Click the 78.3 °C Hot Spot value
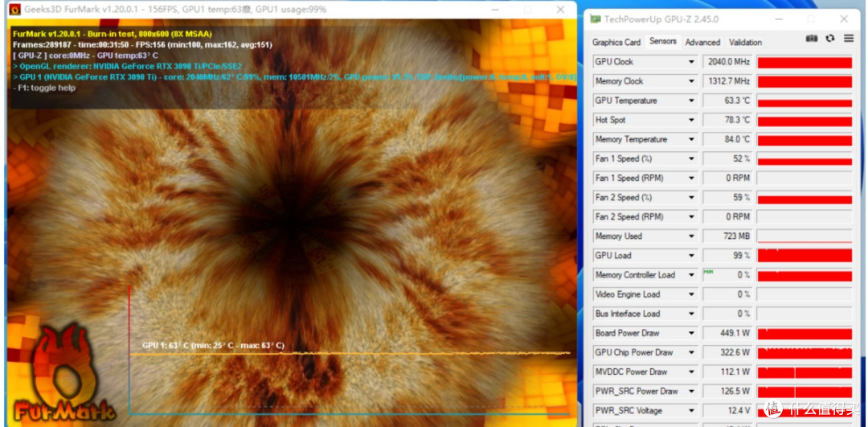868x427 pixels. tap(727, 120)
